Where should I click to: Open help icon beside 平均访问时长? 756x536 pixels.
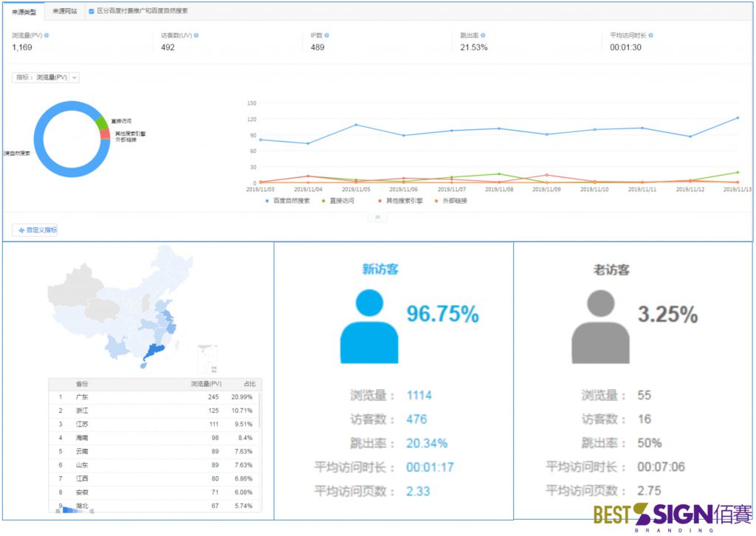(651, 35)
